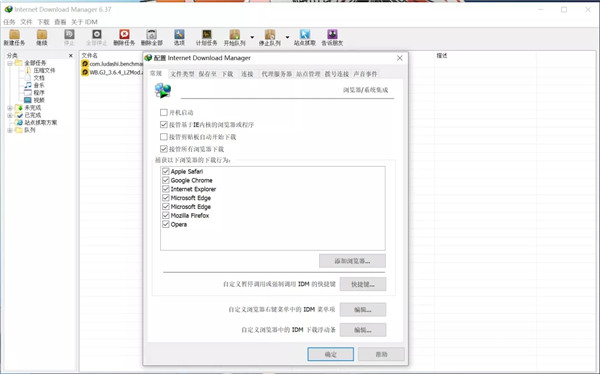Image resolution: width=600 pixels, height=374 pixels.
Task: Open the 开始队列 dropdown arrow
Action: tap(252, 38)
